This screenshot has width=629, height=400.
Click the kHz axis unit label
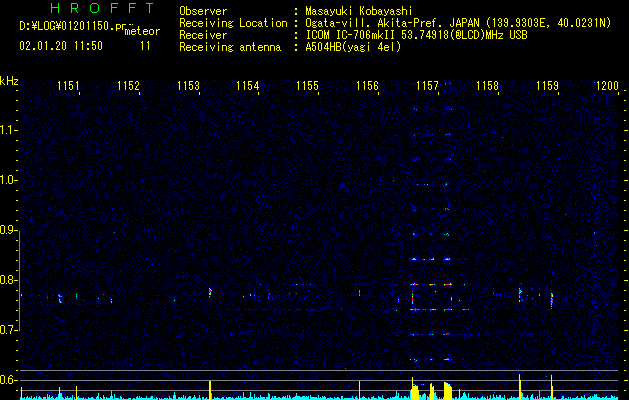point(9,81)
